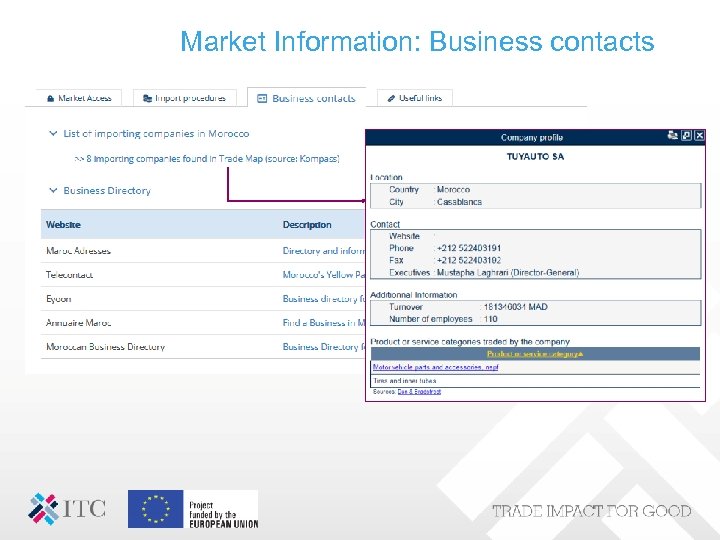This screenshot has height=540, width=720.
Task: Click the Tires and inner tubes row
Action: (535, 381)
